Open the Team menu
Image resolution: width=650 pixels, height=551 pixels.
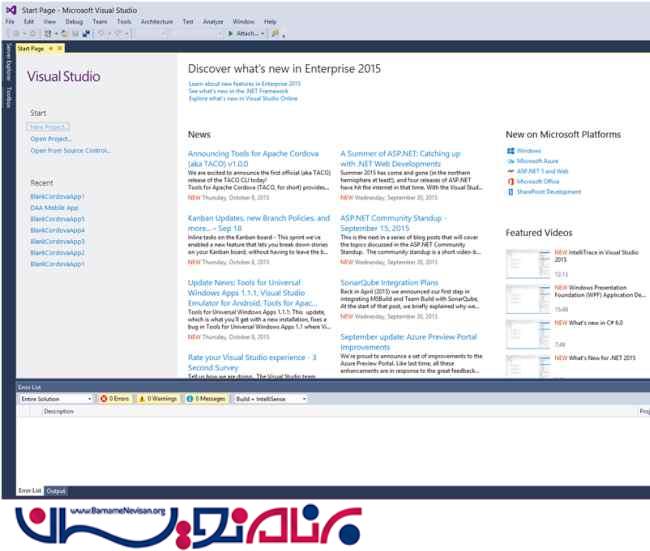point(99,22)
